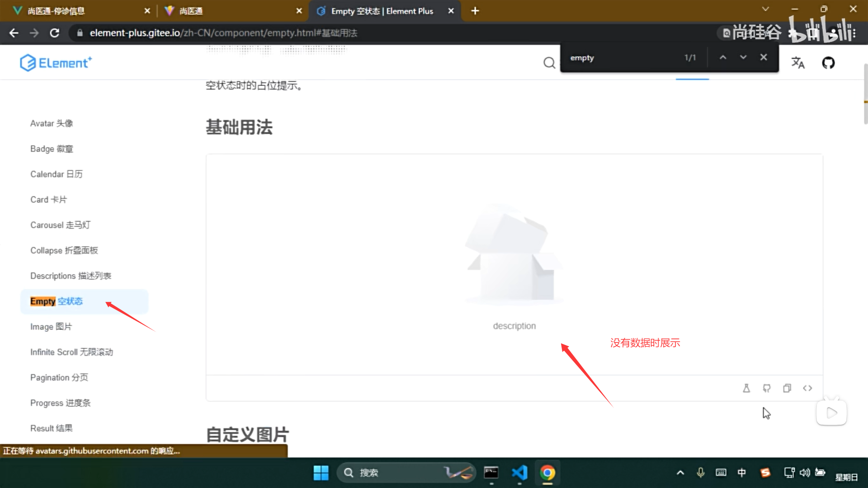The image size is (868, 488).
Task: Close the find-in-page bar
Action: coord(764,57)
